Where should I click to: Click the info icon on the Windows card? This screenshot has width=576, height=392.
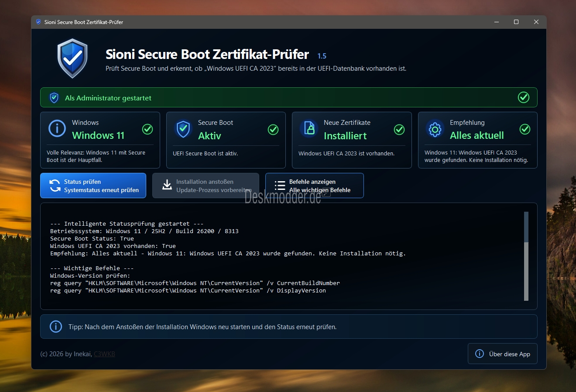click(x=57, y=129)
